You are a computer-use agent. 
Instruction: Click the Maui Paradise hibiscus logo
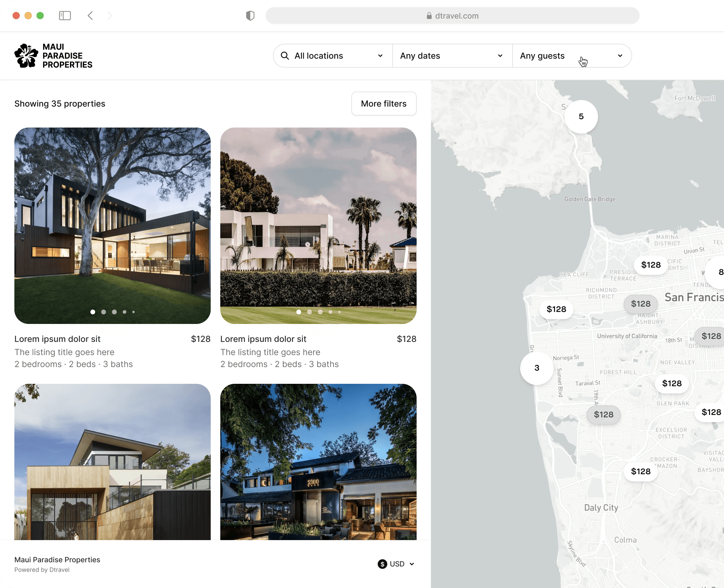coord(26,56)
